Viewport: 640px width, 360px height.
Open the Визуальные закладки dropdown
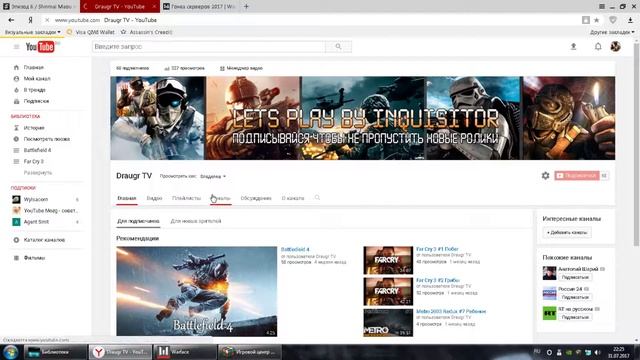click(33, 32)
